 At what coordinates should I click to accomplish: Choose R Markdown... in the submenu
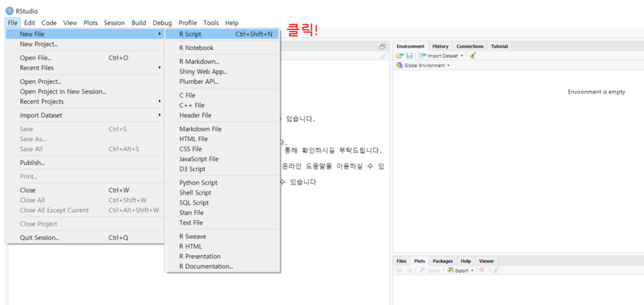pyautogui.click(x=222, y=61)
